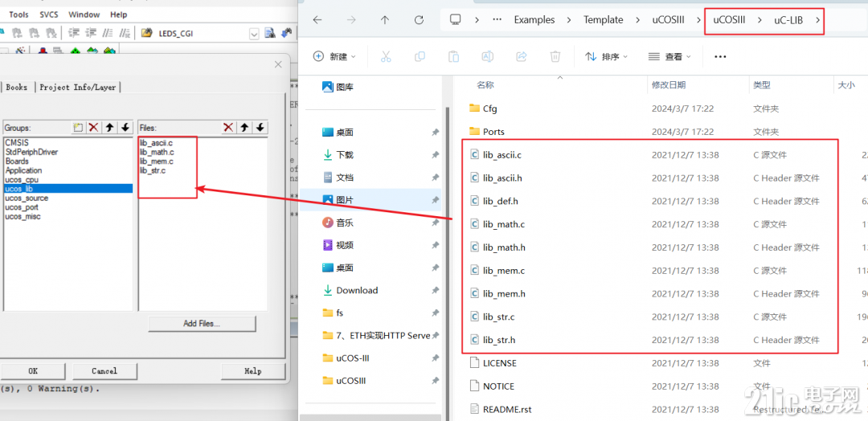Close the Keil manage project dialog

pos(278,65)
